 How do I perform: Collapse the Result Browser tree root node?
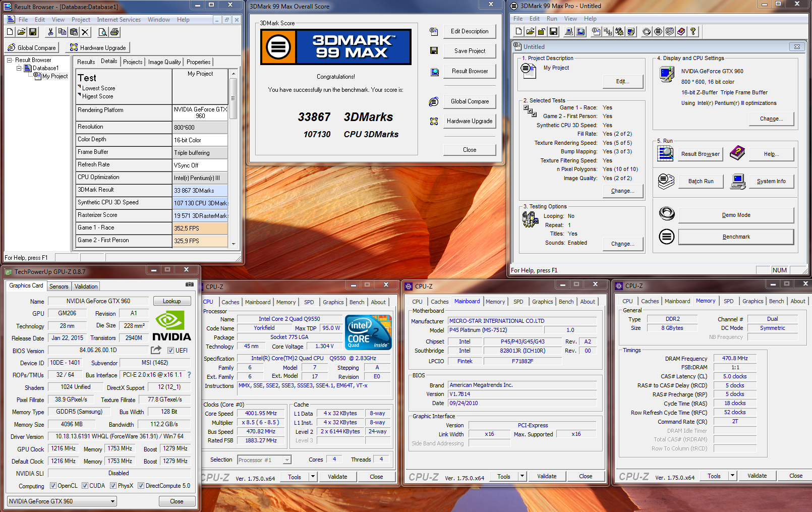pos(9,60)
